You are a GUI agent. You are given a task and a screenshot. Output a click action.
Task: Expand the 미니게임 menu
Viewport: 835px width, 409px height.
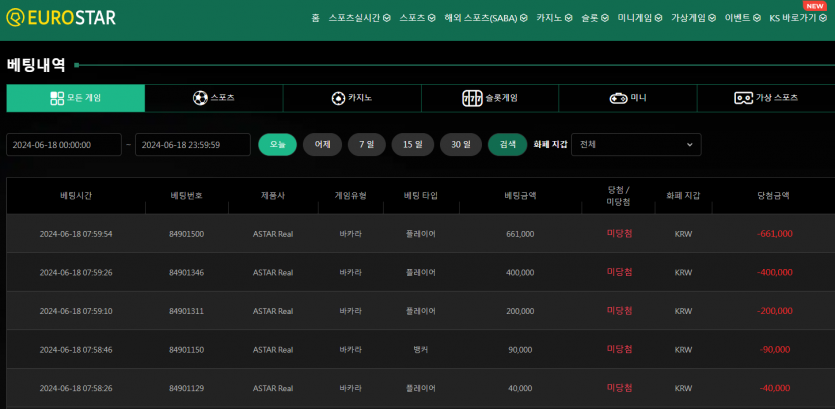[x=640, y=18]
